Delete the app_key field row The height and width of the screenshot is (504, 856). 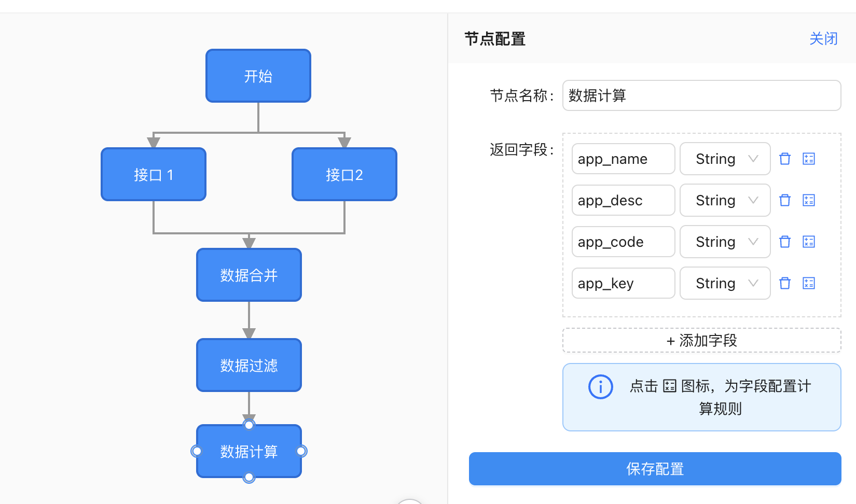pyautogui.click(x=785, y=283)
